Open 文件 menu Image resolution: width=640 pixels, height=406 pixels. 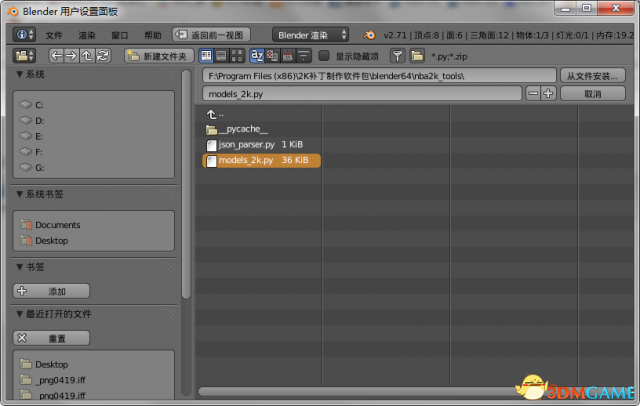54,35
